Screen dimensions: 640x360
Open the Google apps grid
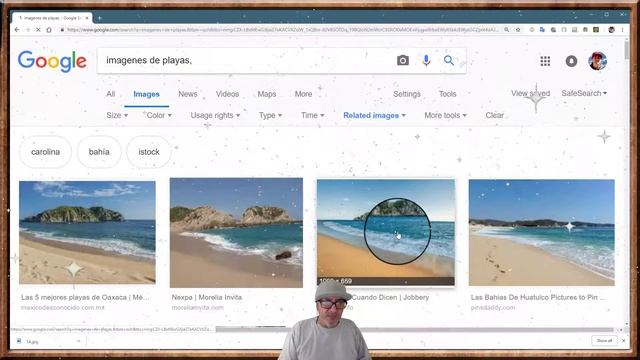[545, 61]
